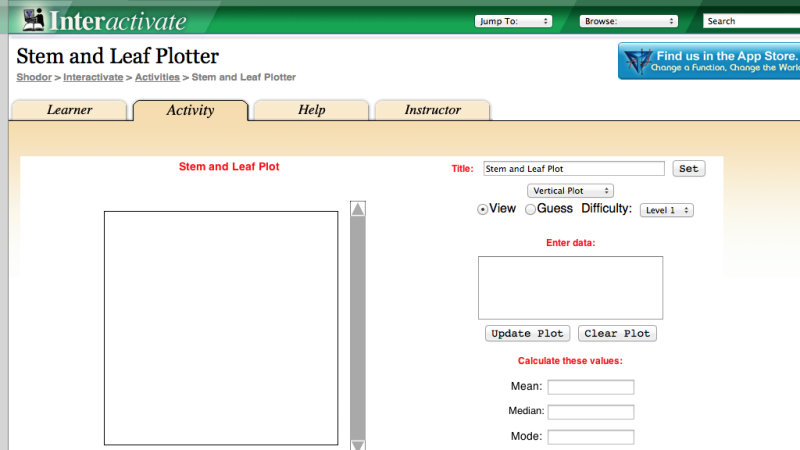Screen dimensions: 800x450
Task: Click the Enter data text area
Action: point(570,288)
